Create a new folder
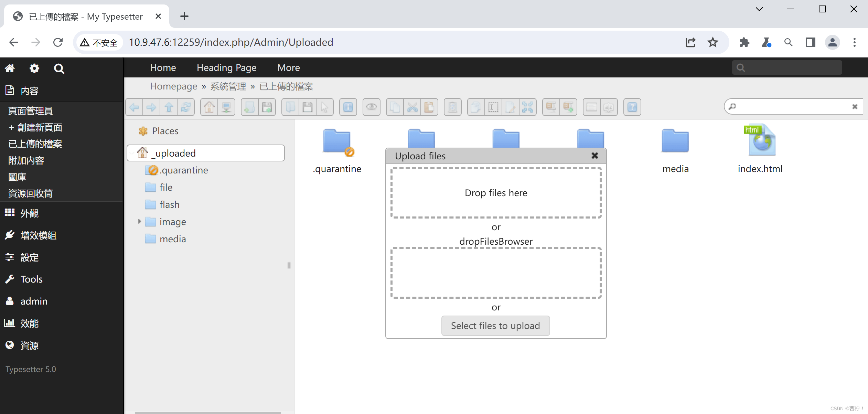Screen dimensions: 868x414 (250, 107)
